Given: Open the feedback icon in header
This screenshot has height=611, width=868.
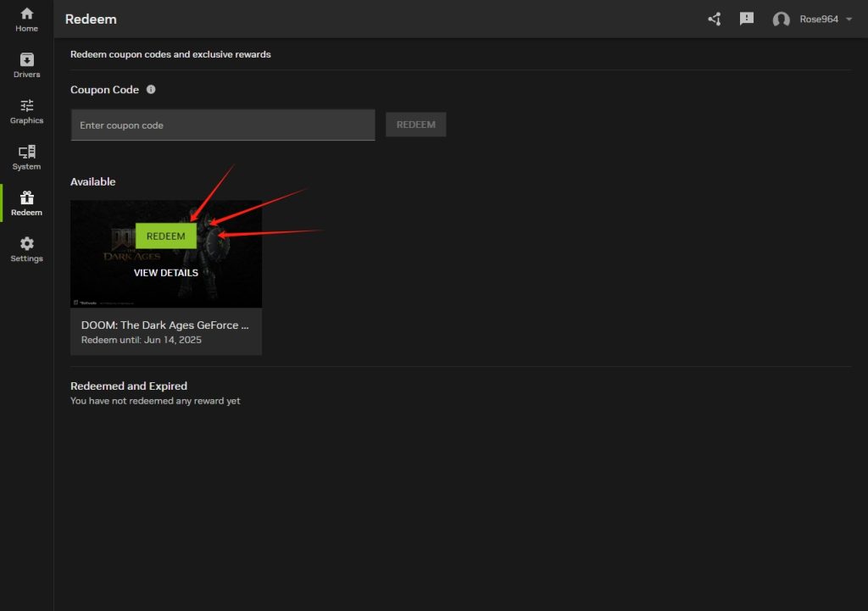Looking at the screenshot, I should point(746,19).
